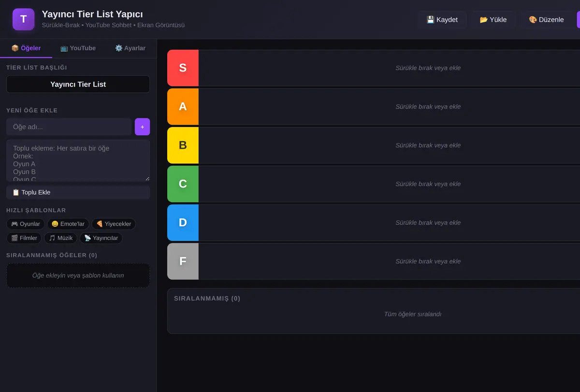
Task: Switch to the Ayarlar settings tab
Action: (x=130, y=48)
